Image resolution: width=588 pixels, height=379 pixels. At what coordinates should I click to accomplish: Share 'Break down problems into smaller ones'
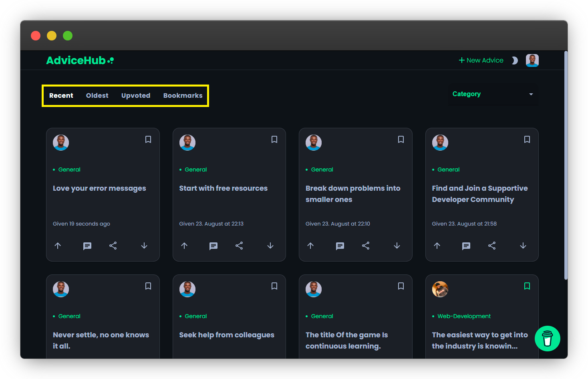[x=366, y=246]
